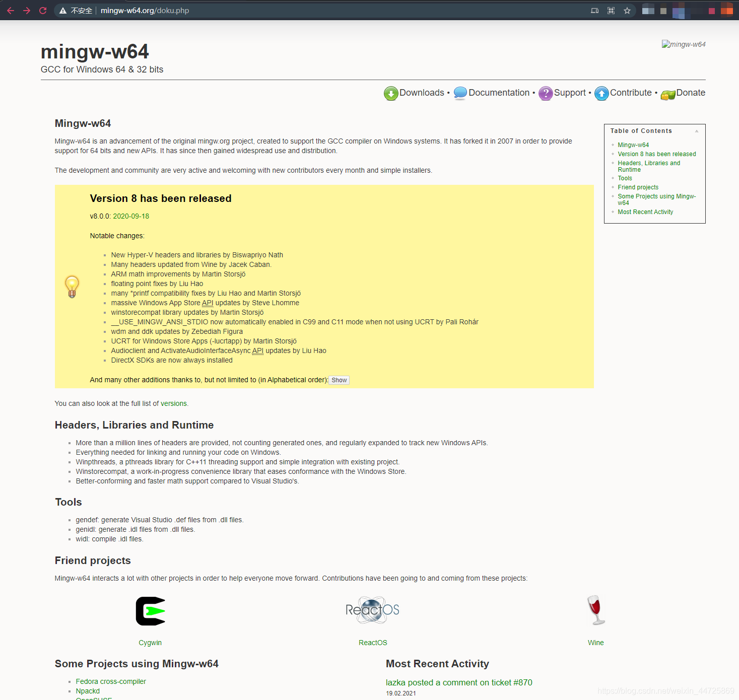The height and width of the screenshot is (700, 739).
Task: Click the Wine glass logo
Action: [595, 610]
